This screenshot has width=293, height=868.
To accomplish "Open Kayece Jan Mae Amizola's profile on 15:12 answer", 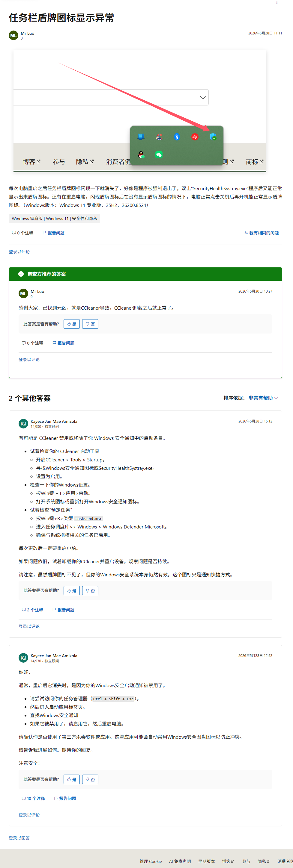I will [x=54, y=422].
